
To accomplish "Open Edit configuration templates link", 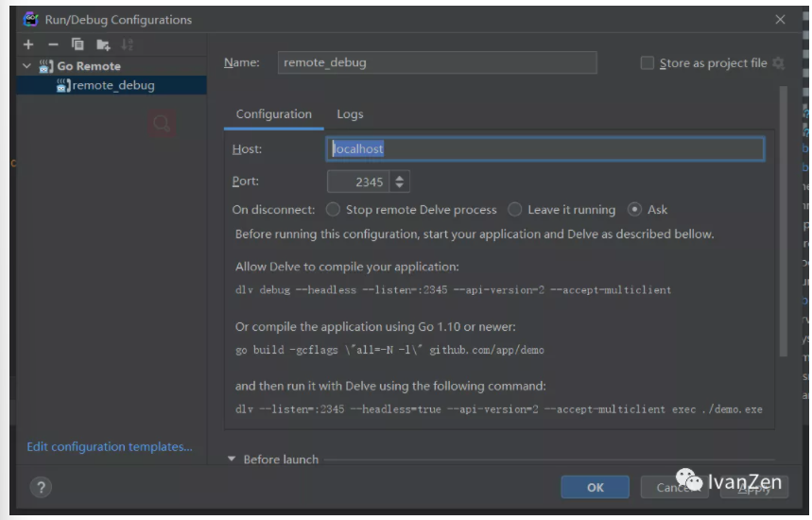I will (110, 447).
